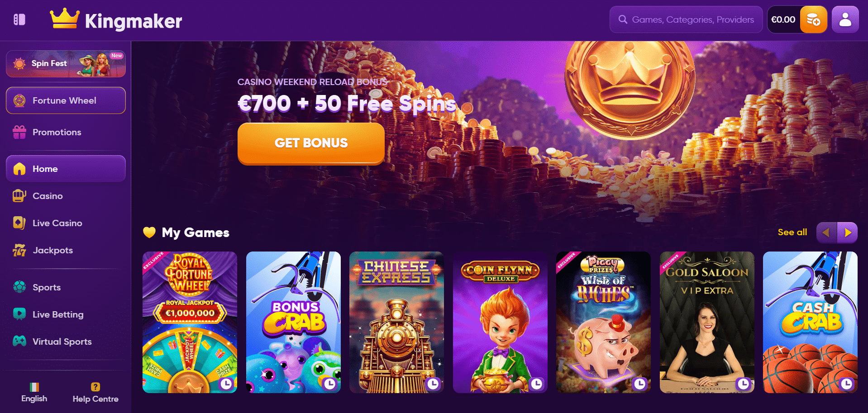Image resolution: width=868 pixels, height=413 pixels.
Task: Open the Royal Fortune Wheel game thumbnail
Action: point(190,322)
